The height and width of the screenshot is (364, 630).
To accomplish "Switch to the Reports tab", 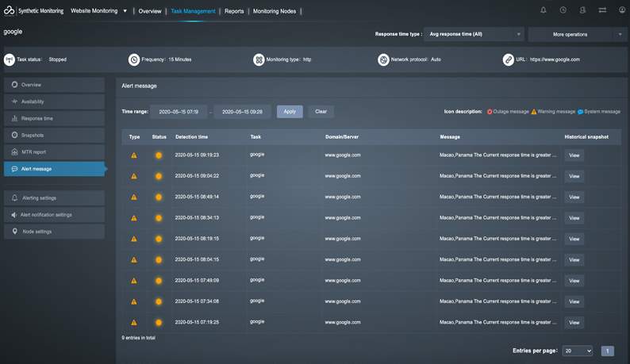I will [234, 11].
